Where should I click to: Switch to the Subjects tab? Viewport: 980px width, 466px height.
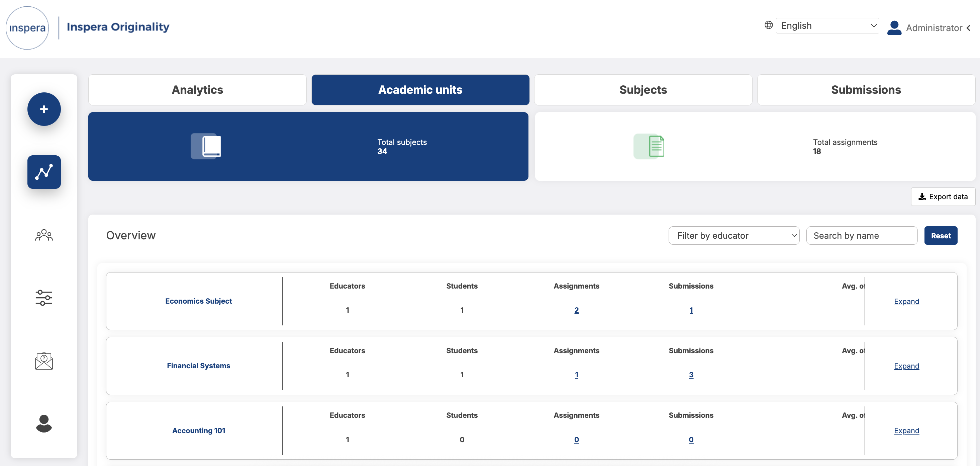point(643,90)
